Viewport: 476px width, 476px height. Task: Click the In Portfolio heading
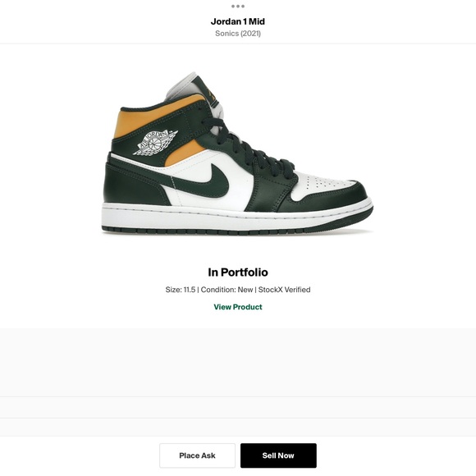(238, 272)
